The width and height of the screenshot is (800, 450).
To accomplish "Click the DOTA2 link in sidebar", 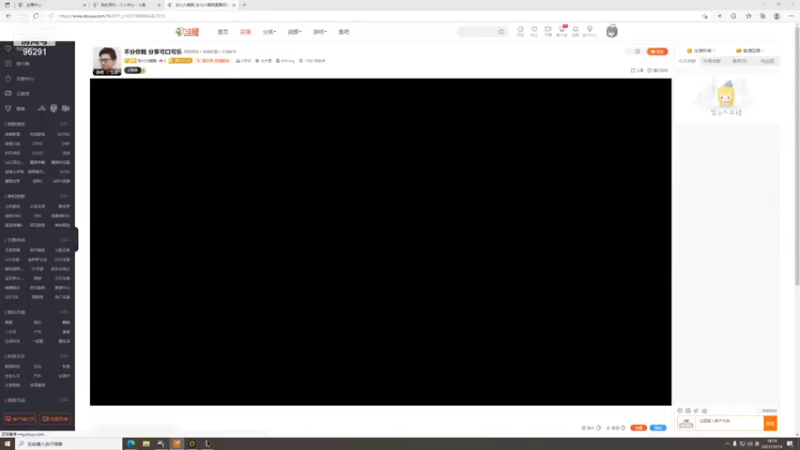I will click(63, 134).
